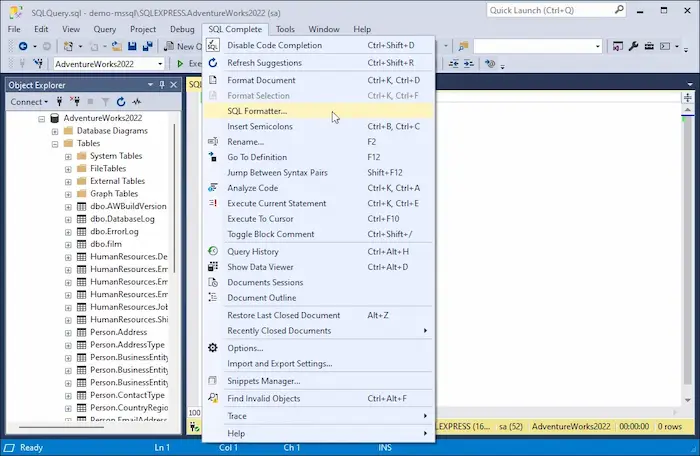Click Refresh icon in Object Explorer
Screen dimensions: 700x456
click(x=121, y=102)
